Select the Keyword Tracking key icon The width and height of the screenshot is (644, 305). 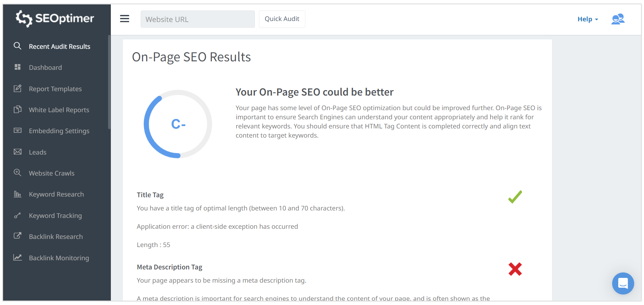[x=18, y=216]
